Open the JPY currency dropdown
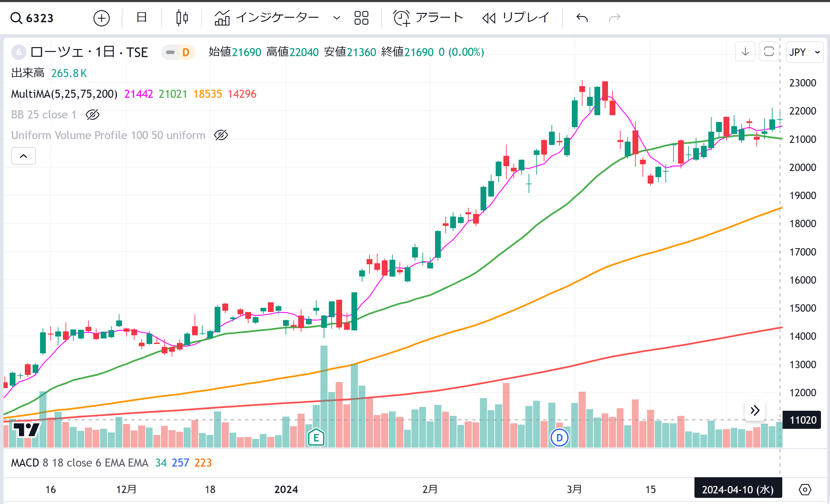The height and width of the screenshot is (504, 830). click(x=805, y=52)
